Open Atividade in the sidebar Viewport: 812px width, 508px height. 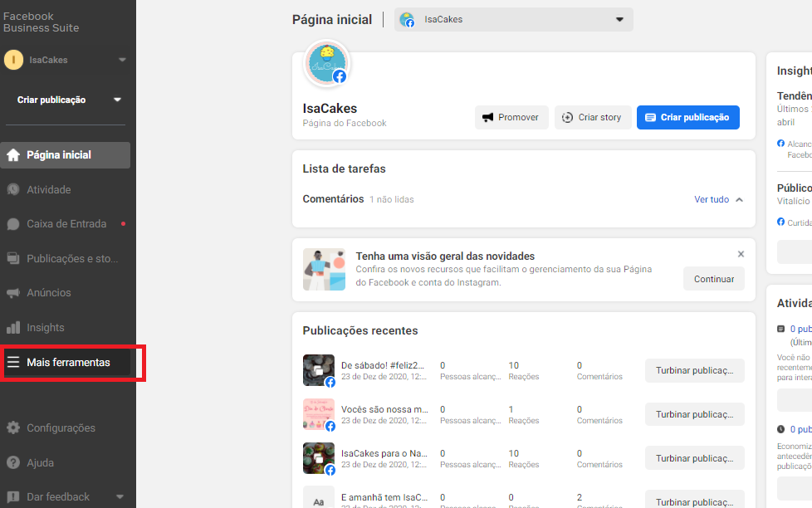tap(66, 189)
